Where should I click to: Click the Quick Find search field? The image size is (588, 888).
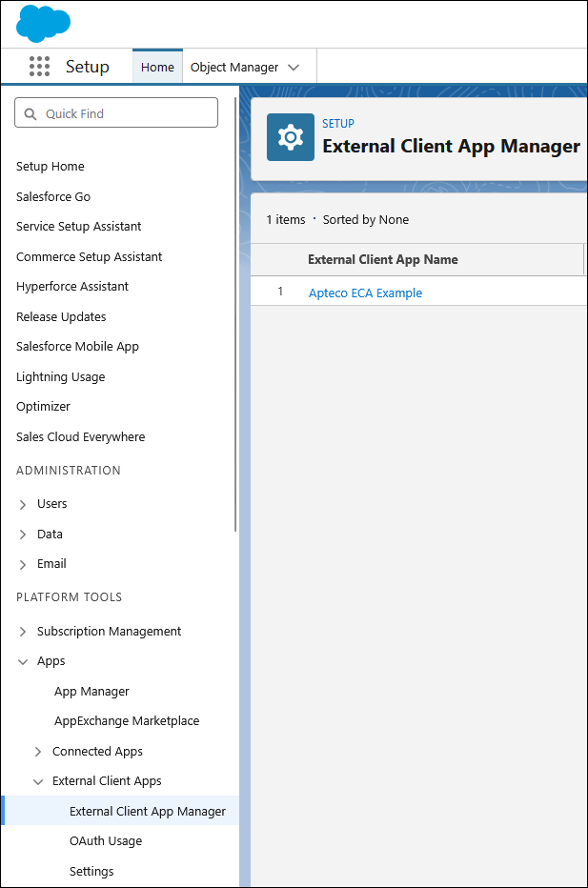tap(116, 112)
